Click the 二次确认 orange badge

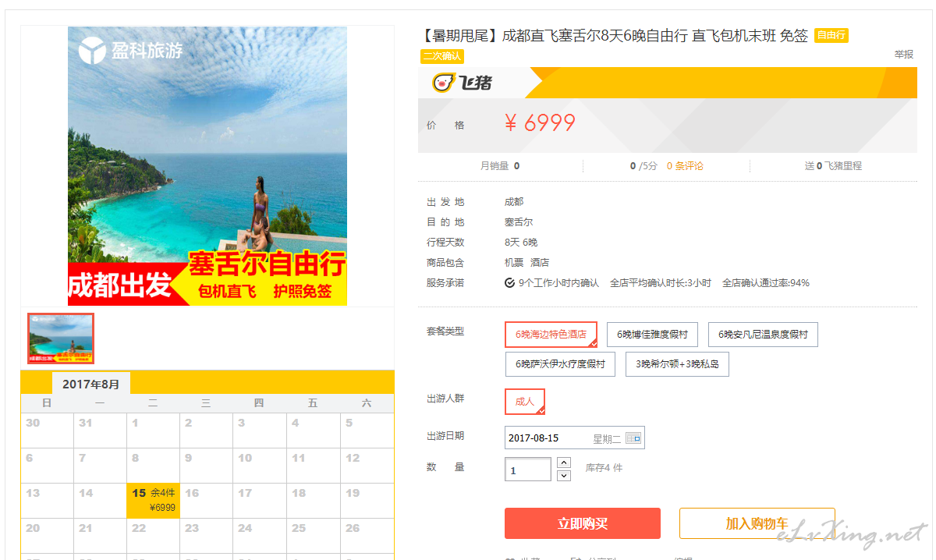(442, 56)
